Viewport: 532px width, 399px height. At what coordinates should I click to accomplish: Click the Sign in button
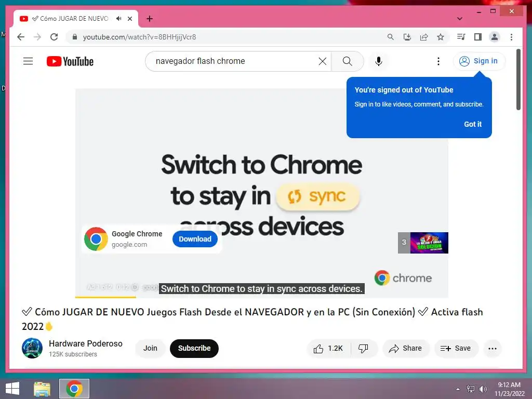pyautogui.click(x=479, y=61)
